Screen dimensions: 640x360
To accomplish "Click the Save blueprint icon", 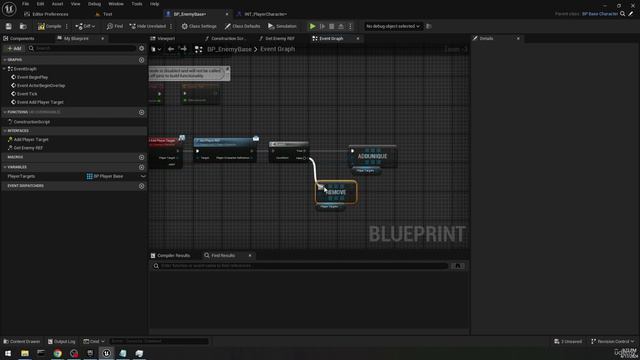I will tap(9, 26).
